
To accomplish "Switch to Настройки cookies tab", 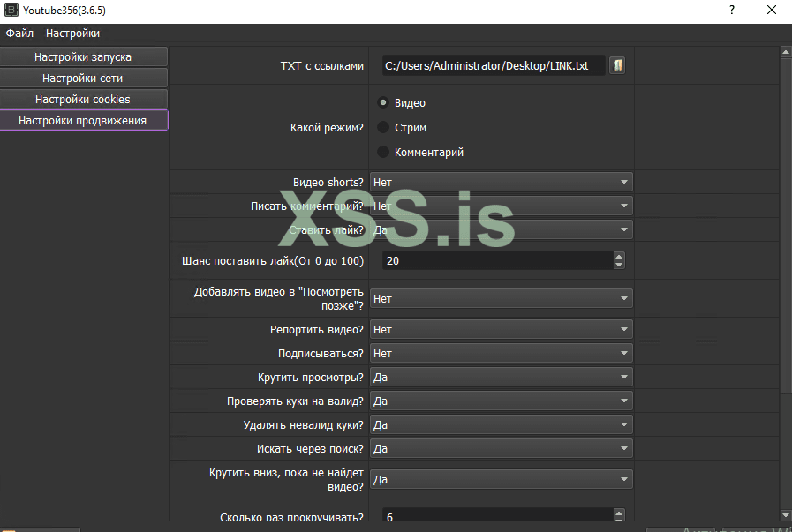I will coord(83,100).
